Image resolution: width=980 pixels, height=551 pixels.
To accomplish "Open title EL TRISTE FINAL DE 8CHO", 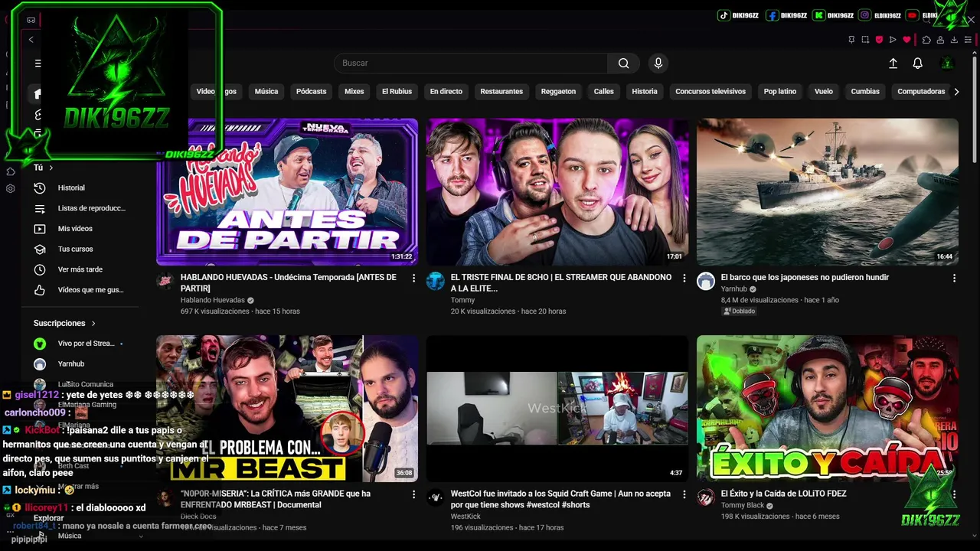I will coord(561,282).
